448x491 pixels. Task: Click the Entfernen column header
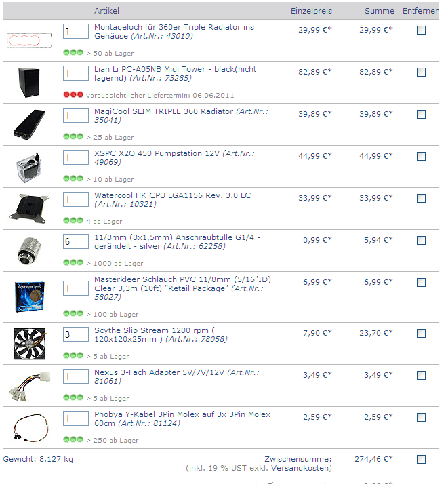coord(421,11)
